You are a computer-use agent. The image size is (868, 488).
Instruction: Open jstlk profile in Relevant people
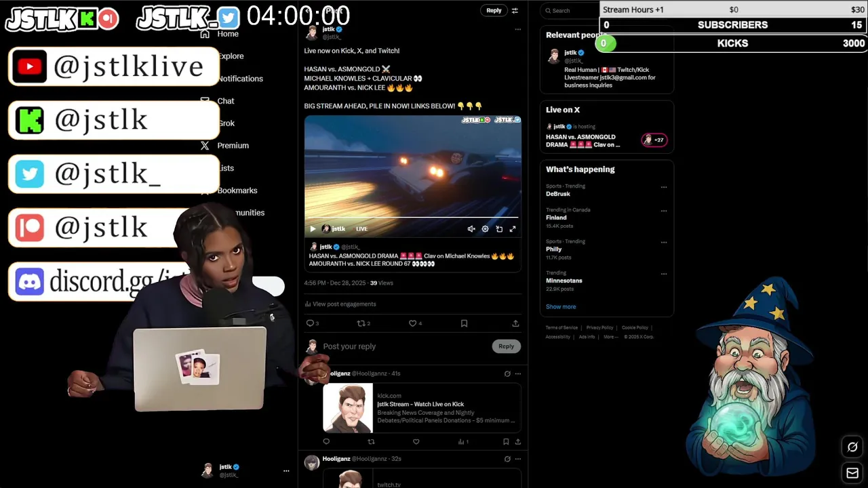(x=570, y=53)
